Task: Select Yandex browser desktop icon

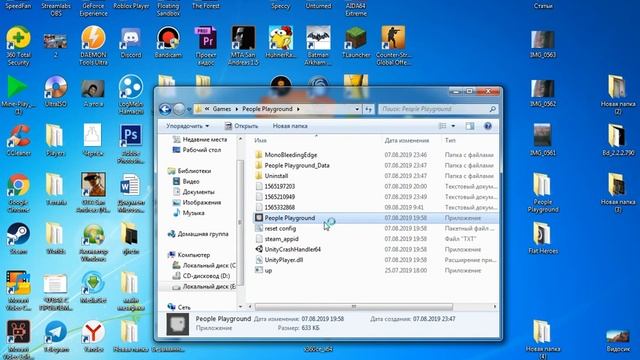Action: [93, 336]
